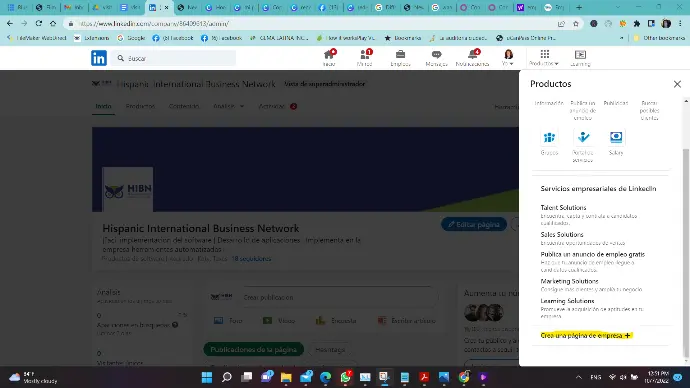Toggle the Productos grid menu
The height and width of the screenshot is (388, 690).
[x=544, y=58]
